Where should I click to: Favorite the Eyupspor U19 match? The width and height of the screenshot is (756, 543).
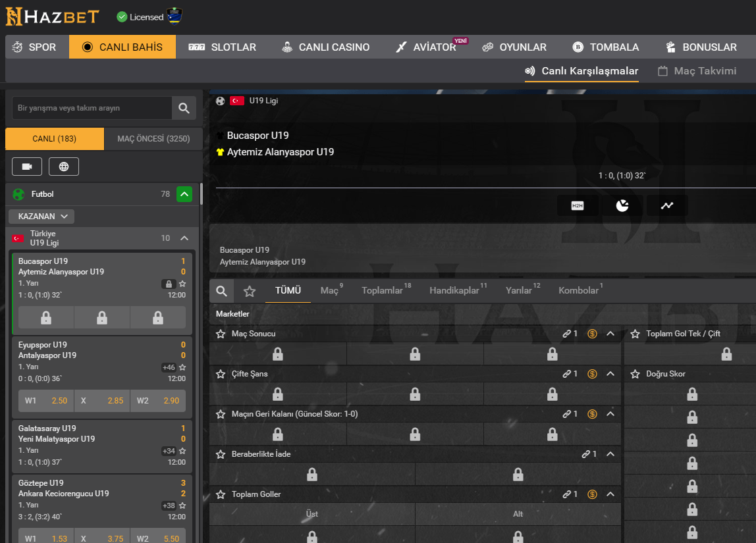(x=182, y=367)
